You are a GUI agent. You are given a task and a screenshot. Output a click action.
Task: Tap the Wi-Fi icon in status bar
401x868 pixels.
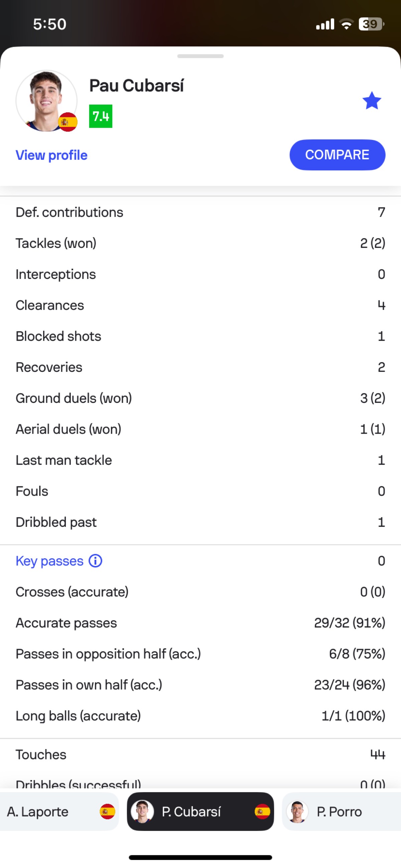click(347, 24)
